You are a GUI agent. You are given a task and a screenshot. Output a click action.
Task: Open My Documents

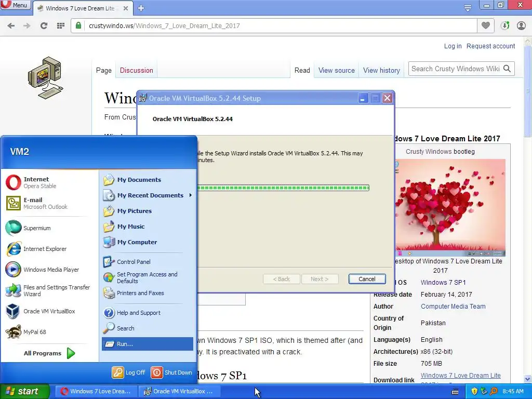[148, 180]
